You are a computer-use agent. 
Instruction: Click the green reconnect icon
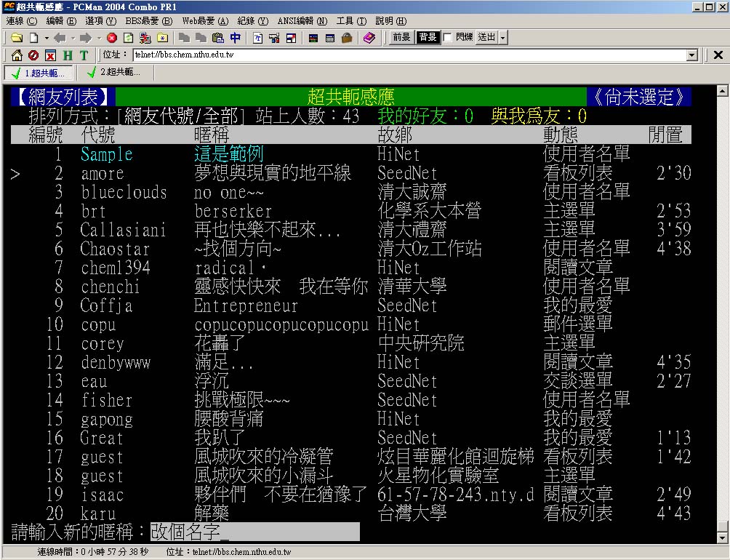coord(128,38)
